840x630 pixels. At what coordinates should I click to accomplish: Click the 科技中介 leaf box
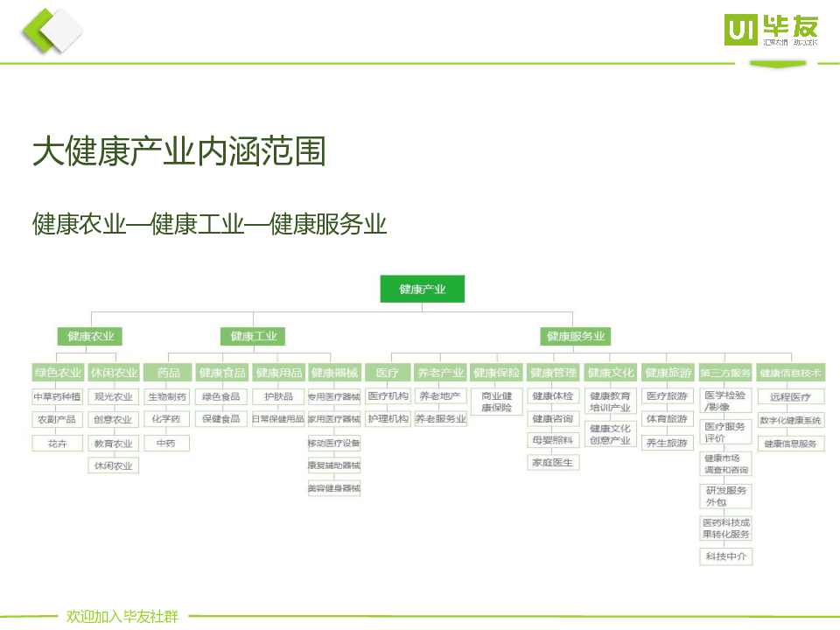[x=725, y=556]
